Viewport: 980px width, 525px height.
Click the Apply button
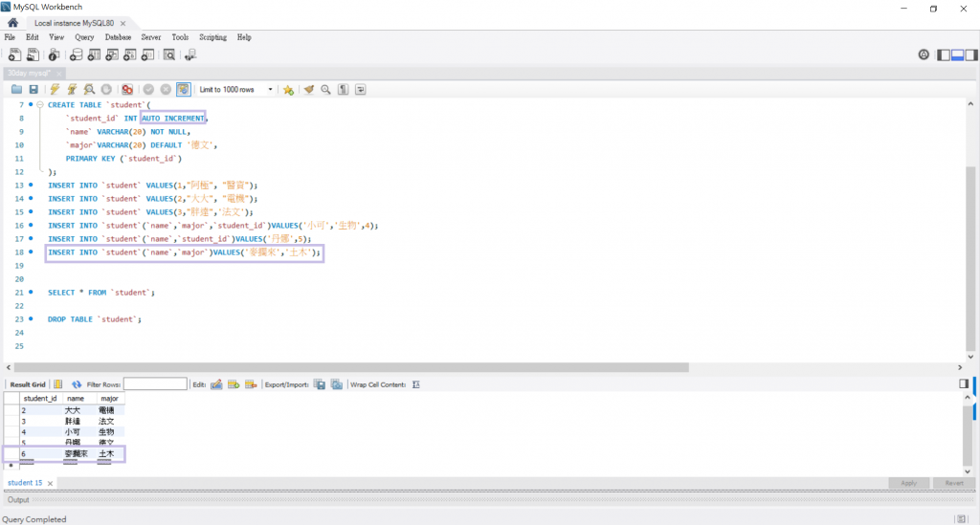click(x=909, y=483)
